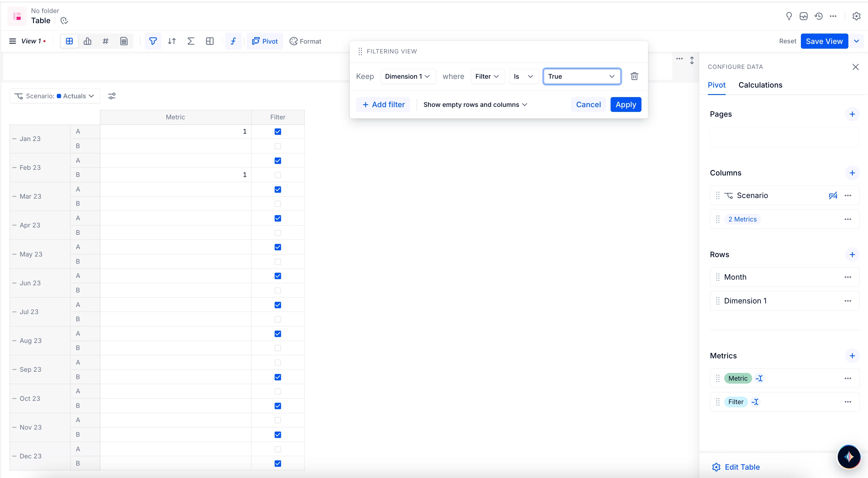Image resolution: width=868 pixels, height=478 pixels.
Task: Check Filter checkbox for Feb 23 B
Action: pyautogui.click(x=278, y=175)
